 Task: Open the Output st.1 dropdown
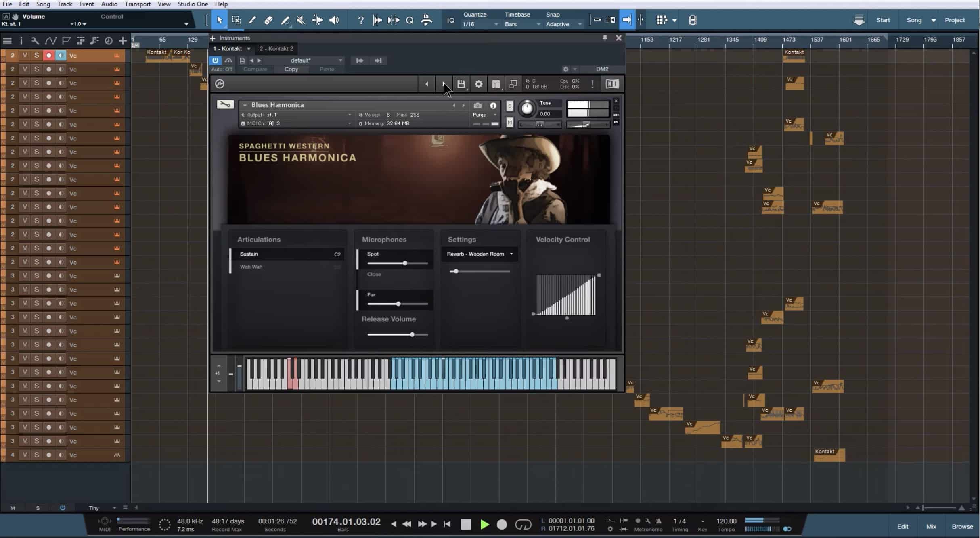(297, 115)
